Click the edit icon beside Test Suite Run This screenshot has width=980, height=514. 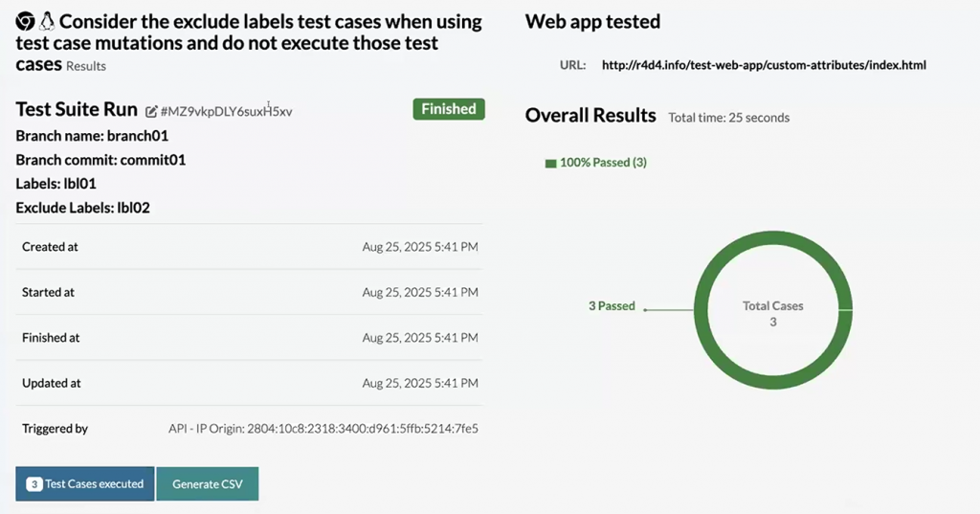coord(151,111)
